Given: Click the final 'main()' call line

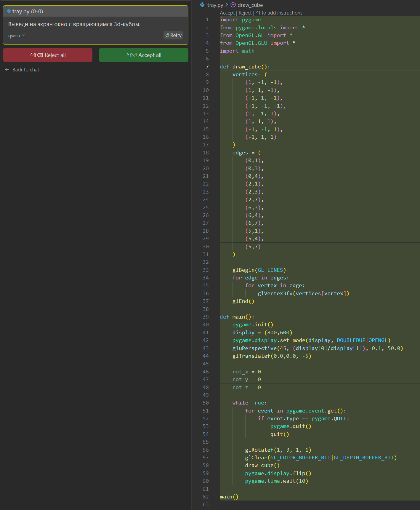Looking at the screenshot, I should [229, 497].
